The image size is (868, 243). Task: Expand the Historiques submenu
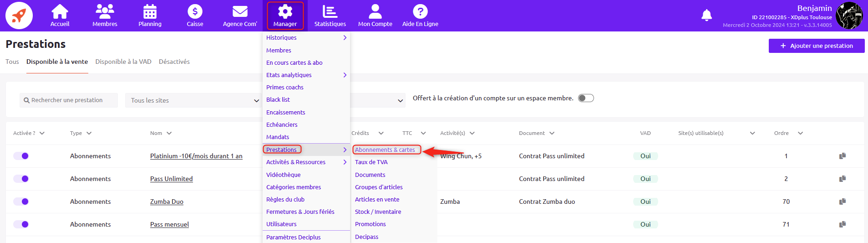point(306,38)
